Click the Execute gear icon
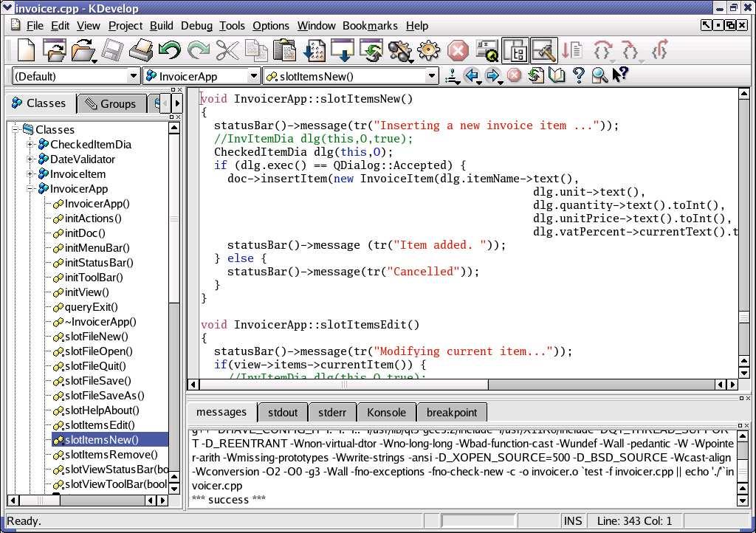 pyautogui.click(x=429, y=51)
